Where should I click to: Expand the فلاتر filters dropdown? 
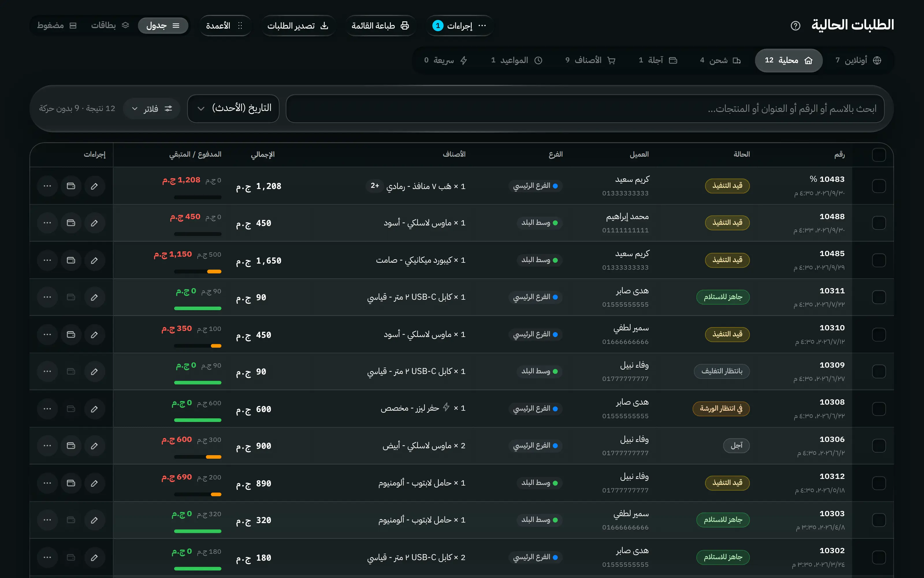pyautogui.click(x=152, y=109)
